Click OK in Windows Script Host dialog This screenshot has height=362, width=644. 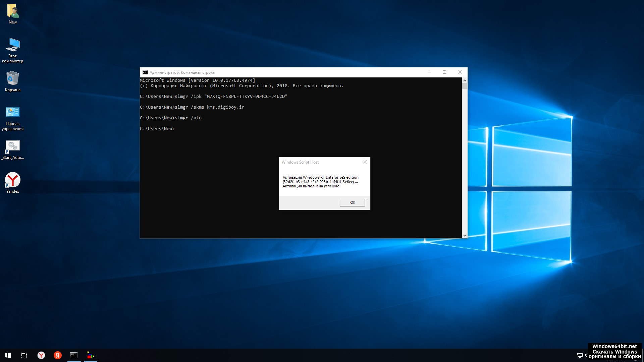(353, 202)
